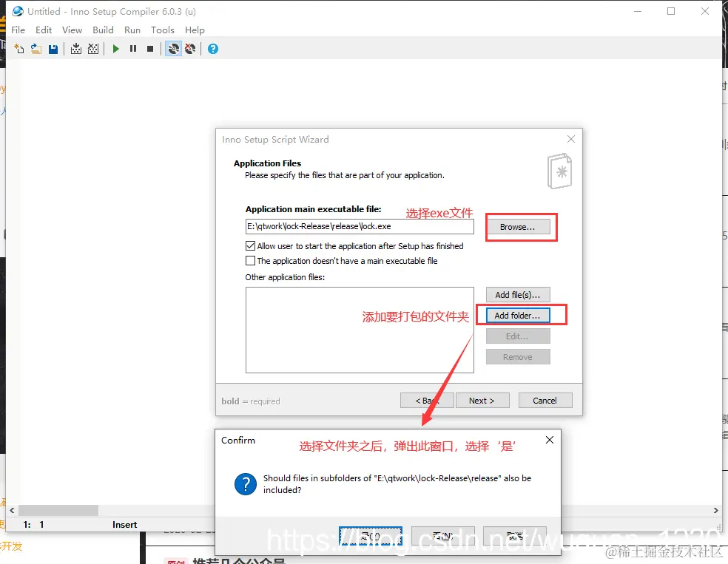Open help with the blue question icon
This screenshot has width=728, height=564.
[213, 49]
